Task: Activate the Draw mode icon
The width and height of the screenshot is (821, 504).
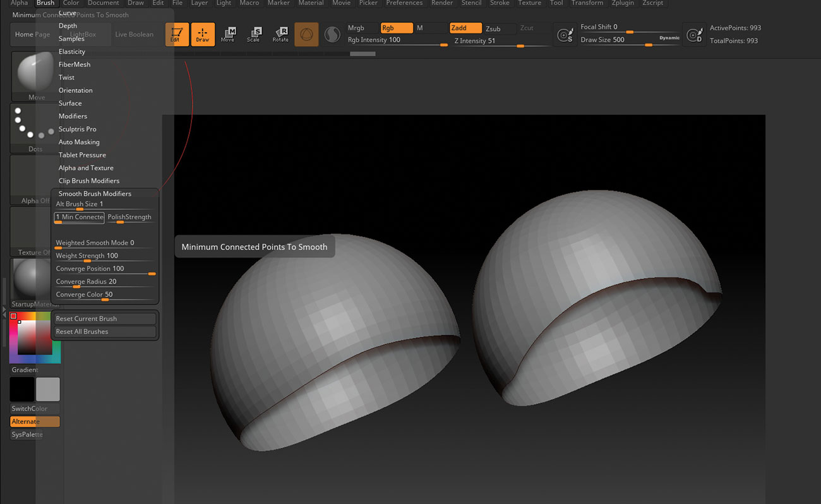Action: point(203,35)
